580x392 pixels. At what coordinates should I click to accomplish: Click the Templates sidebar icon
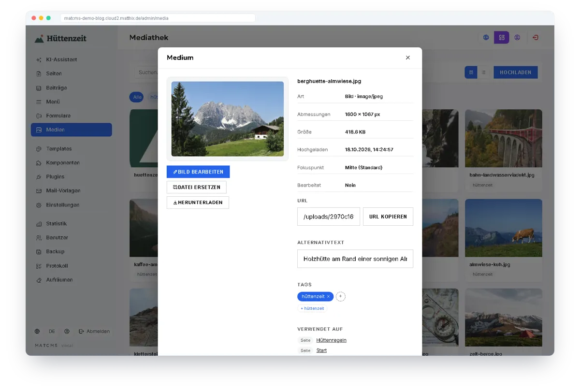[39, 149]
